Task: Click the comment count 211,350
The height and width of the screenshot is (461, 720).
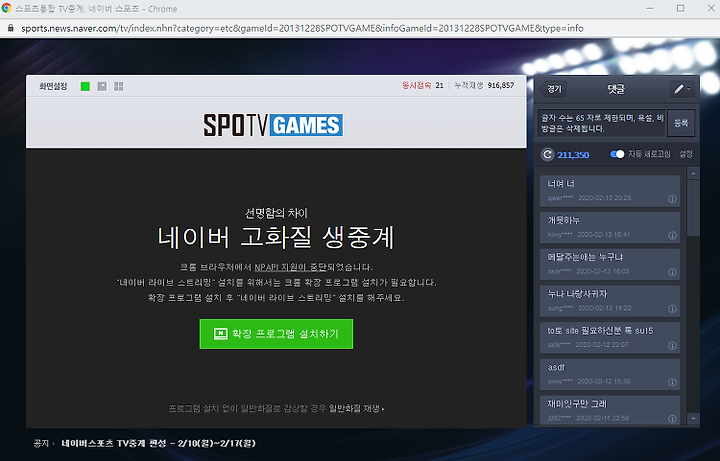Action: coord(573,155)
